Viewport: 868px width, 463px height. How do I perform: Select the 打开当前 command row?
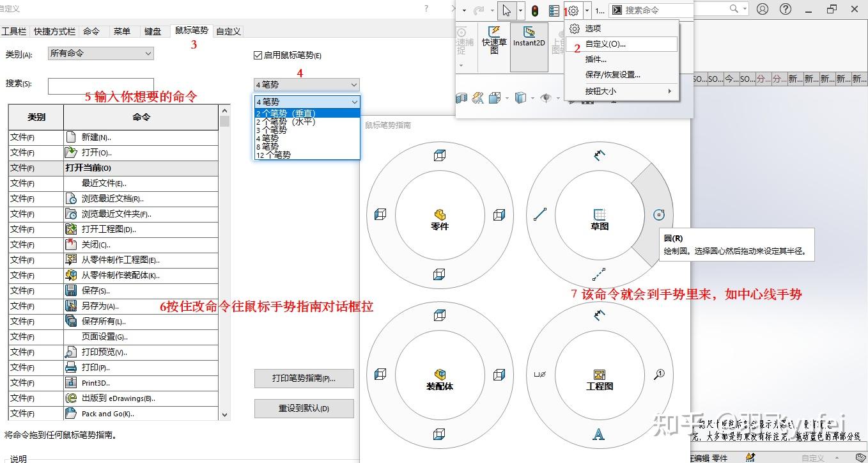pyautogui.click(x=113, y=168)
